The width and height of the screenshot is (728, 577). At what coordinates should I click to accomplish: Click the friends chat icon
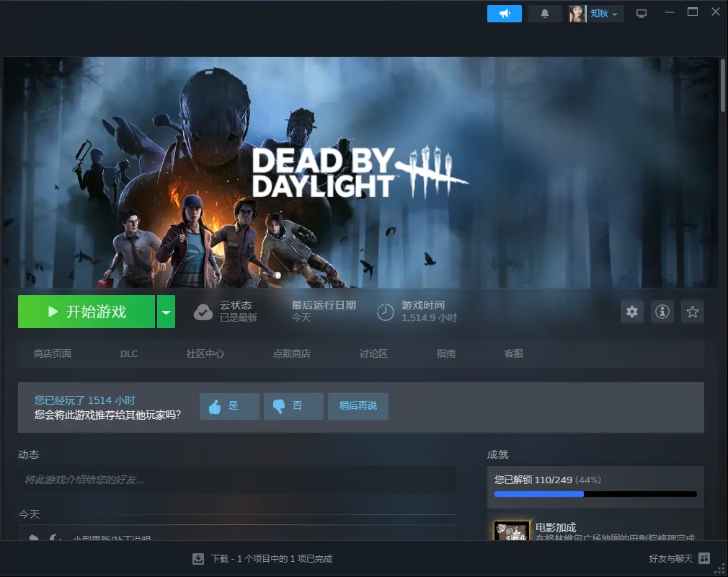[x=704, y=558]
